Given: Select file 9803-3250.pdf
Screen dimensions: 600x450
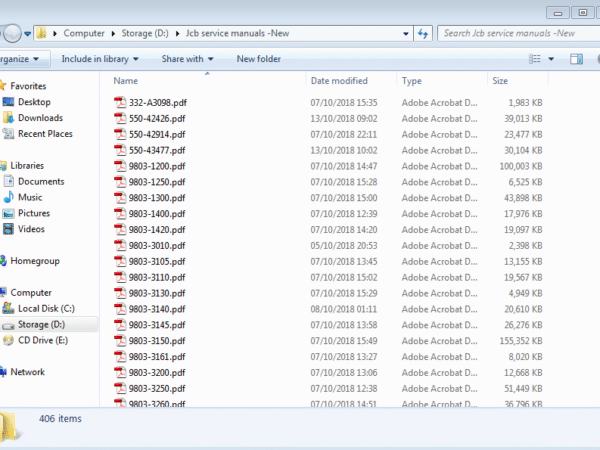Looking at the screenshot, I should coord(157,388).
